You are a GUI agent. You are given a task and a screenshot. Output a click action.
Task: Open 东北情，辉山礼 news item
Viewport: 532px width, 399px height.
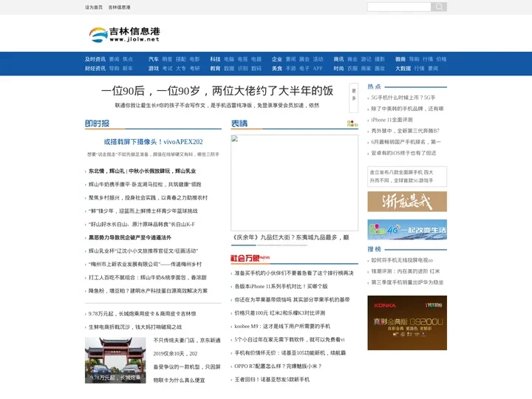(x=142, y=171)
